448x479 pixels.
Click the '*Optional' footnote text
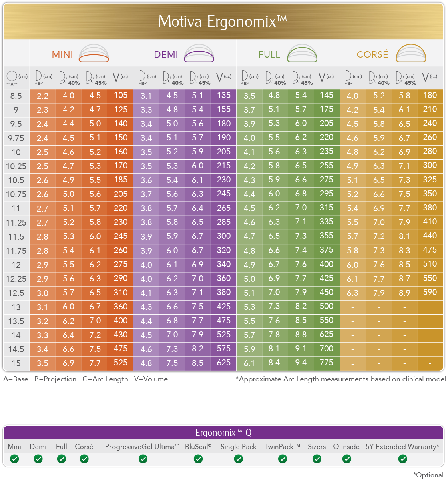click(x=428, y=475)
